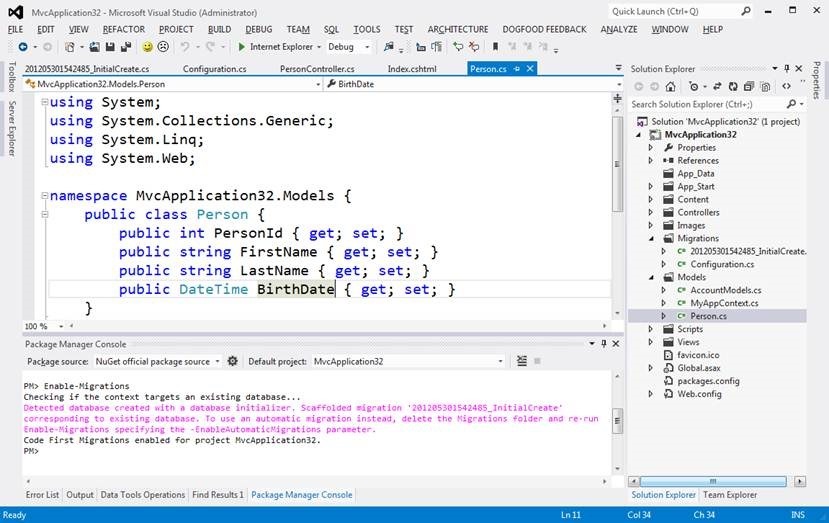
Task: Click the Quick Launch search magnifier
Action: click(x=745, y=11)
